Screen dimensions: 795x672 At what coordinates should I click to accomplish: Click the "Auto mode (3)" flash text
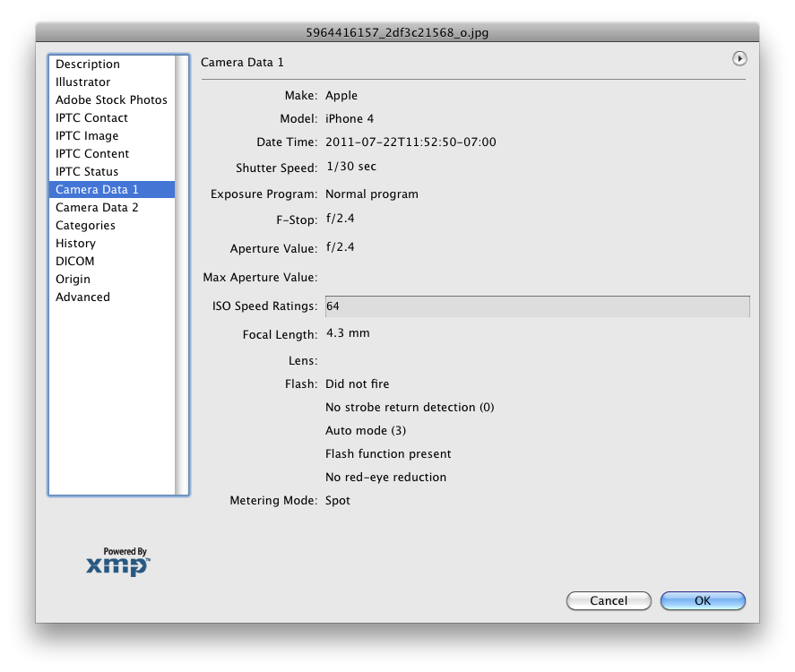[x=366, y=430]
